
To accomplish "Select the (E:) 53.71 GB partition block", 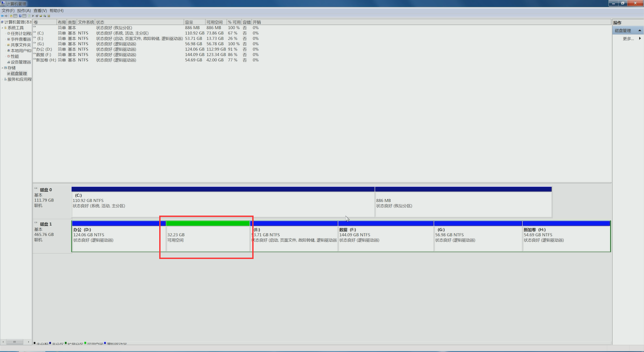I will click(x=294, y=236).
